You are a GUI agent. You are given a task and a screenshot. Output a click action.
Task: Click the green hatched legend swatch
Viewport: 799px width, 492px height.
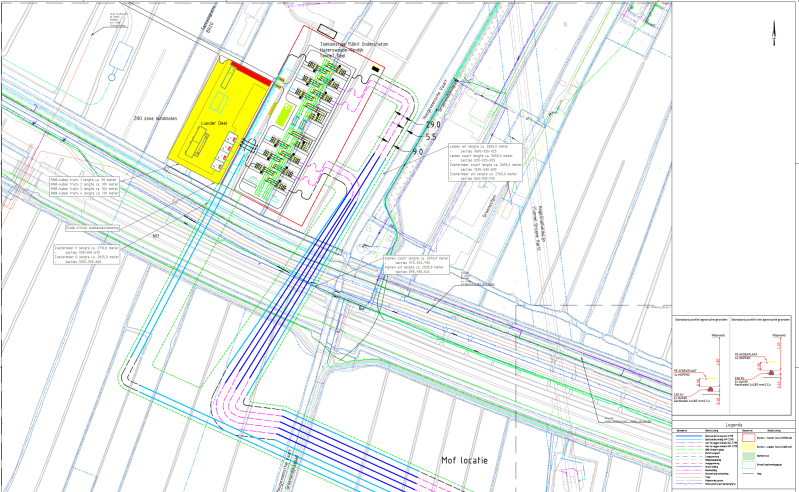pyautogui.click(x=749, y=456)
